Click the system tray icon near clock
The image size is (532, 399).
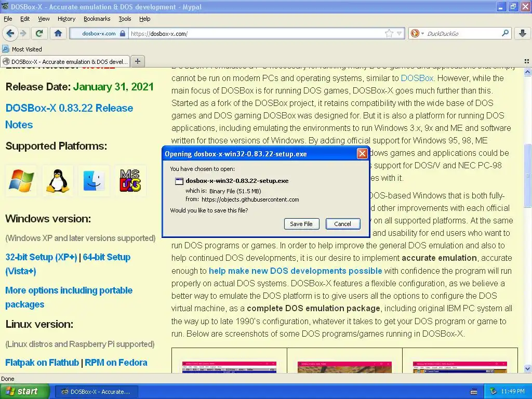[x=494, y=392]
